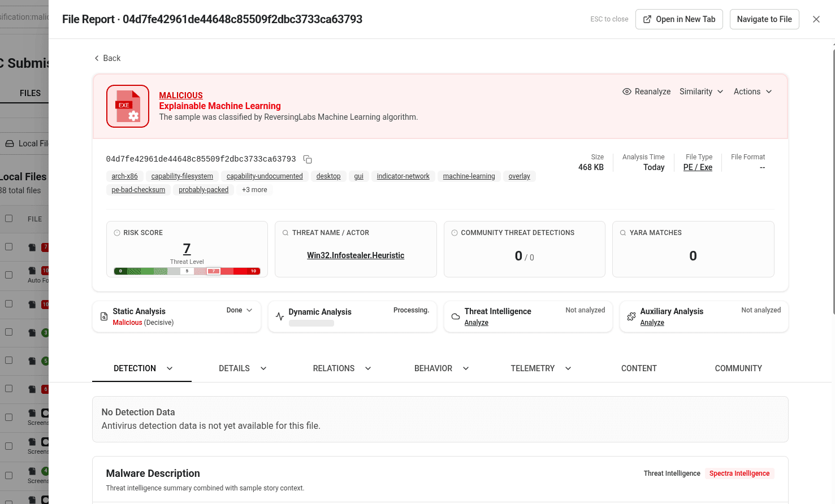The width and height of the screenshot is (835, 504).
Task: Expand the BEHAVIOR tab chevron
Action: click(x=466, y=368)
